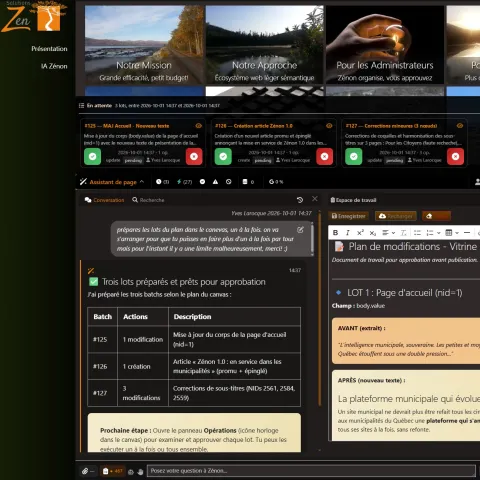Screen dimensions: 480x480
Task: Click the 'APRÈS (nouveau texte)' block label
Action: click(371, 380)
